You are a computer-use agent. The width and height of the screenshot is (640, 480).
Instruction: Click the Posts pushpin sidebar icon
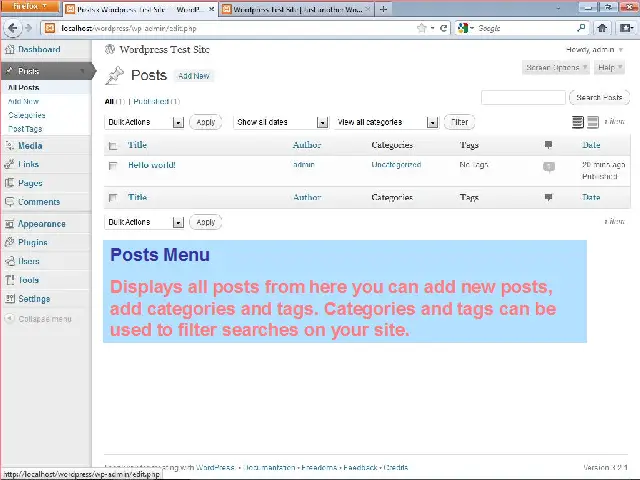pos(9,71)
